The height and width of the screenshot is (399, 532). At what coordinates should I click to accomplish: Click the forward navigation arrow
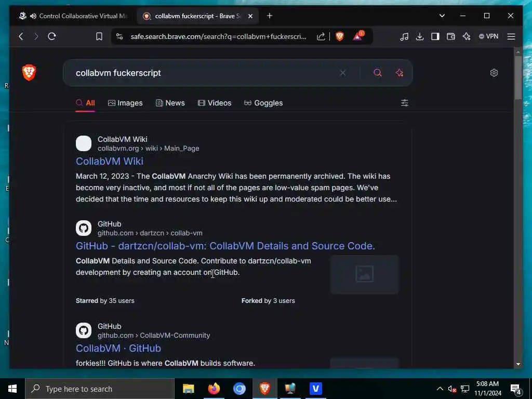pos(36,36)
